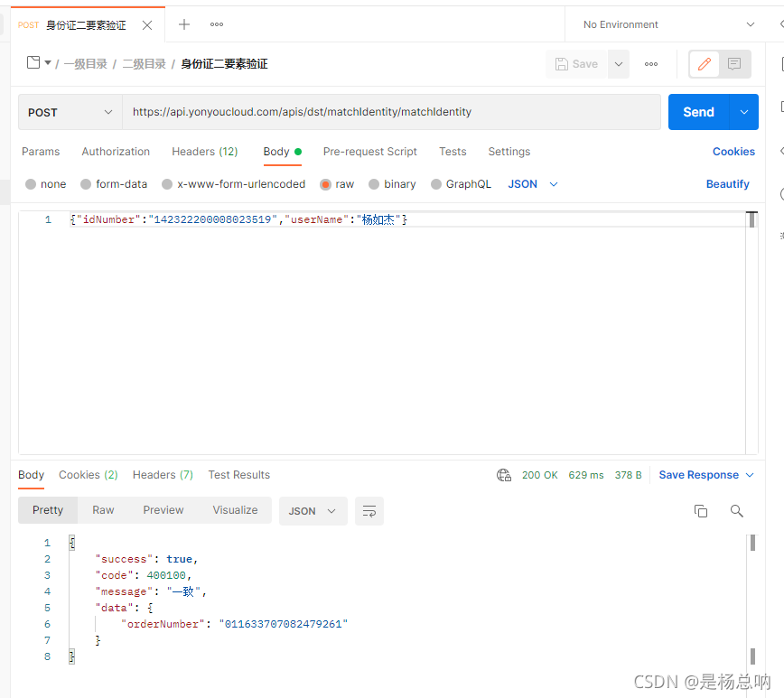
Task: Switch to Test Results tab
Action: click(x=239, y=475)
